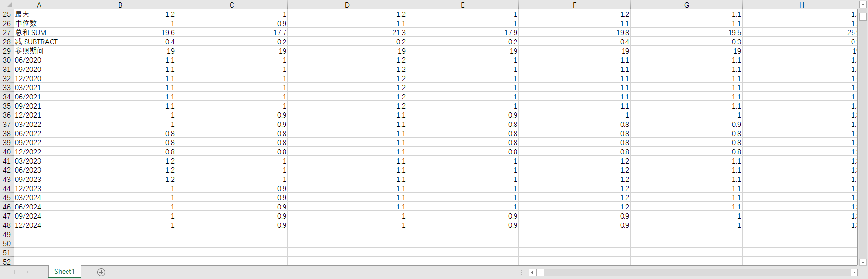Select the 12/2024 date cell

39,225
